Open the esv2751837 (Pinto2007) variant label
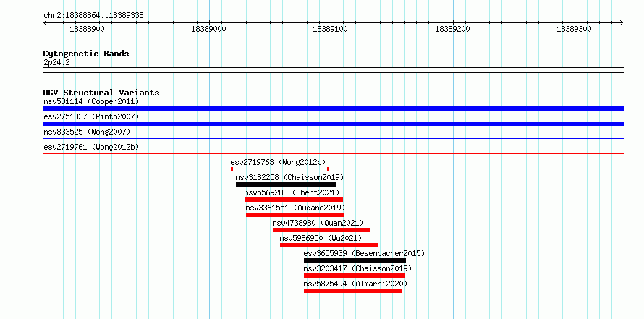The image size is (644, 319). (x=91, y=116)
